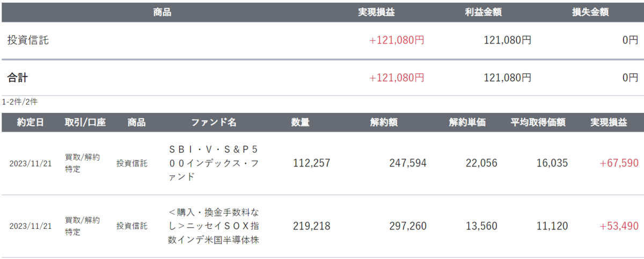Click the 商品 summary column header
The width and height of the screenshot is (644, 259).
162,12
